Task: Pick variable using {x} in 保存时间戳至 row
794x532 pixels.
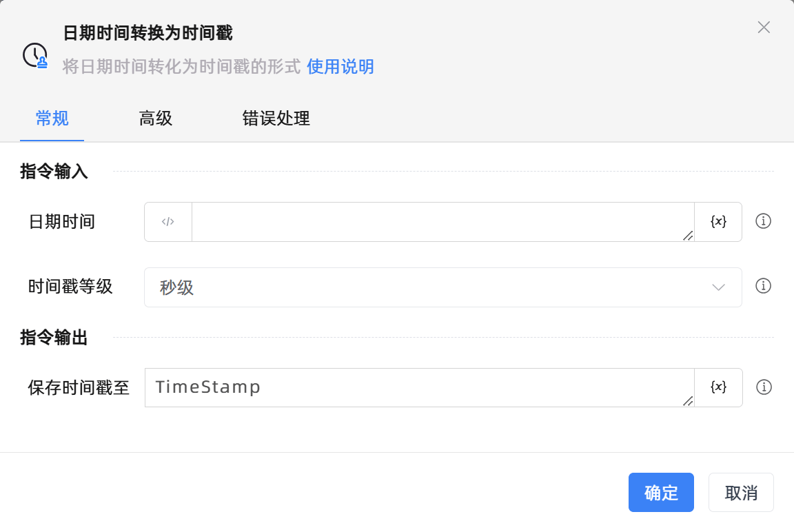Action: (x=718, y=387)
